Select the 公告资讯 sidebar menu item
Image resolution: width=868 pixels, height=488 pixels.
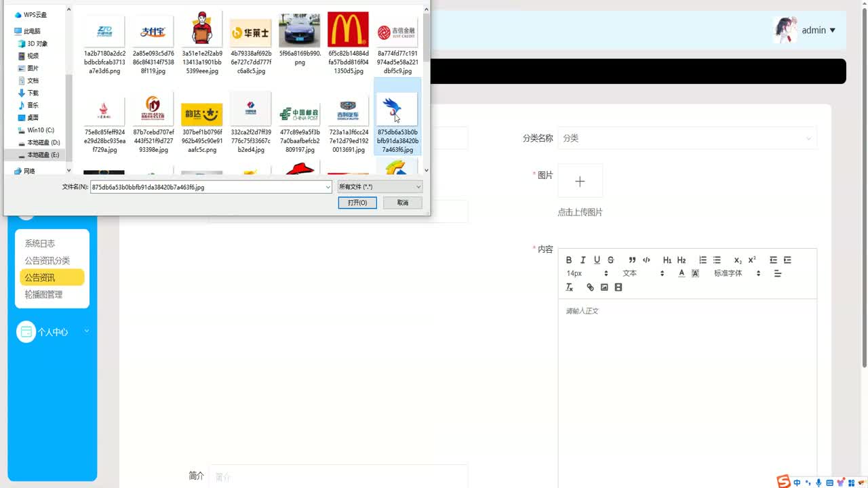pos(52,277)
